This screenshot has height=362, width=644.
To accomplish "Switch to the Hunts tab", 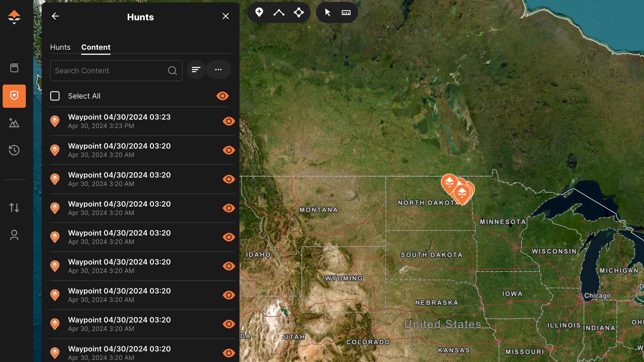I will pos(61,47).
